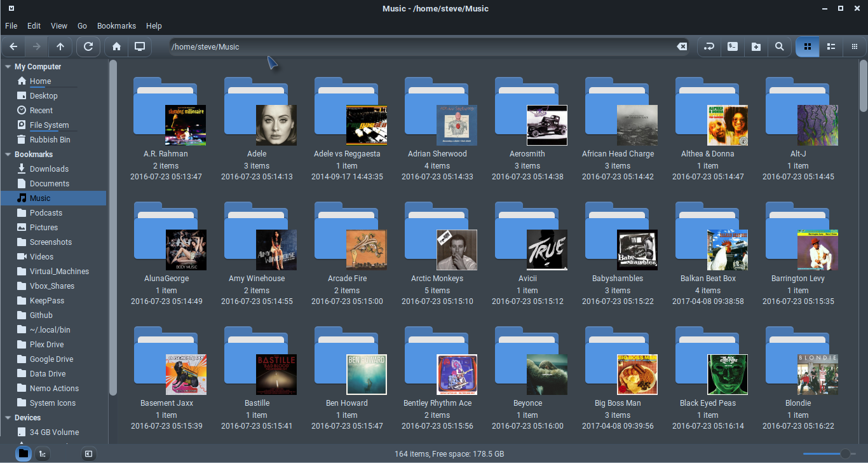Switch the sidebar to tree view
The height and width of the screenshot is (463, 868).
coord(42,453)
